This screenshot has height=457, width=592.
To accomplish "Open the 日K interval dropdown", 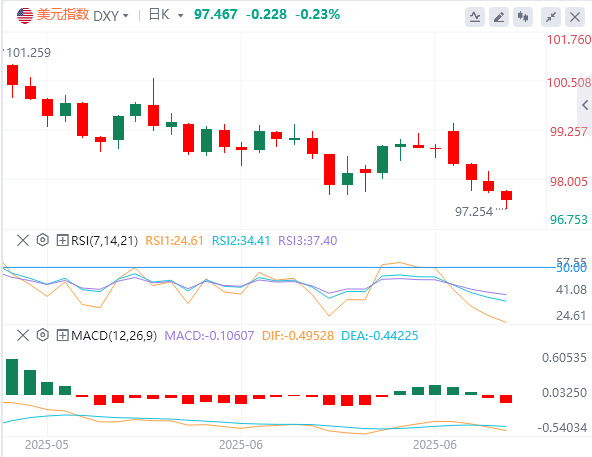I will [166, 15].
